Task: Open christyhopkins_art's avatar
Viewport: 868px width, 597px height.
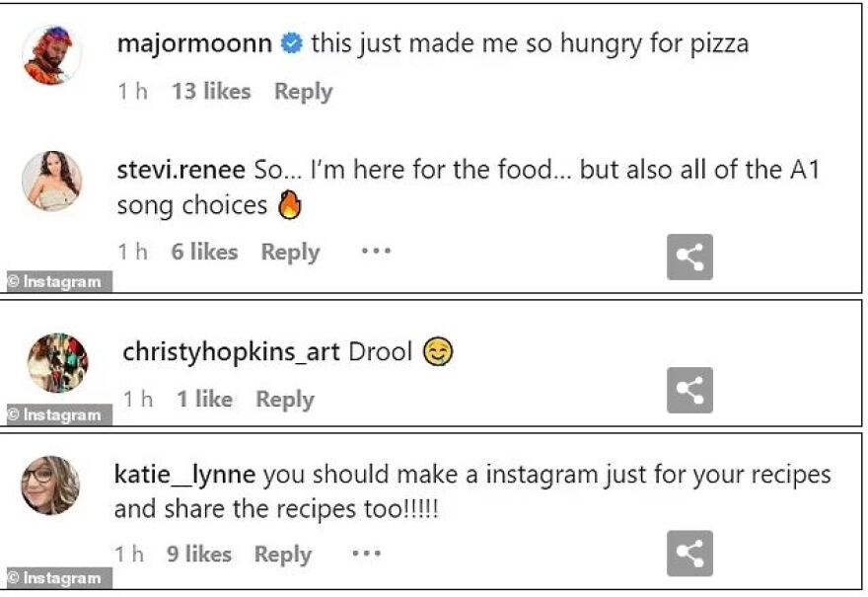Action: [57, 363]
